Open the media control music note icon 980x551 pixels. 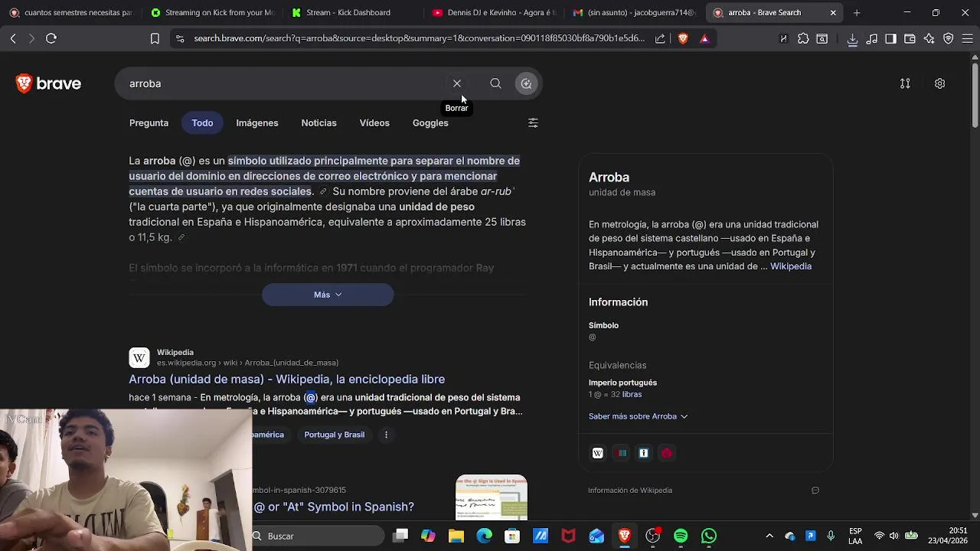pyautogui.click(x=871, y=38)
